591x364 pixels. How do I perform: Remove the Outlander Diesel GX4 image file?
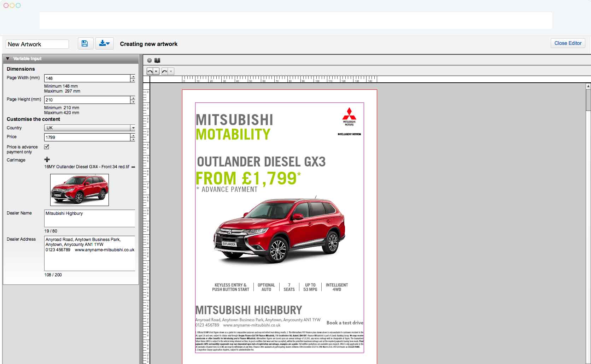point(133,167)
